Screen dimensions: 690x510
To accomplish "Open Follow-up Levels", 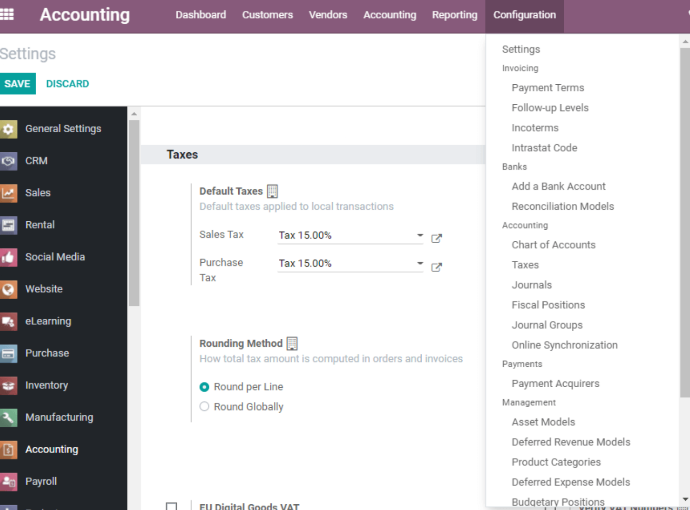I will coord(550,108).
